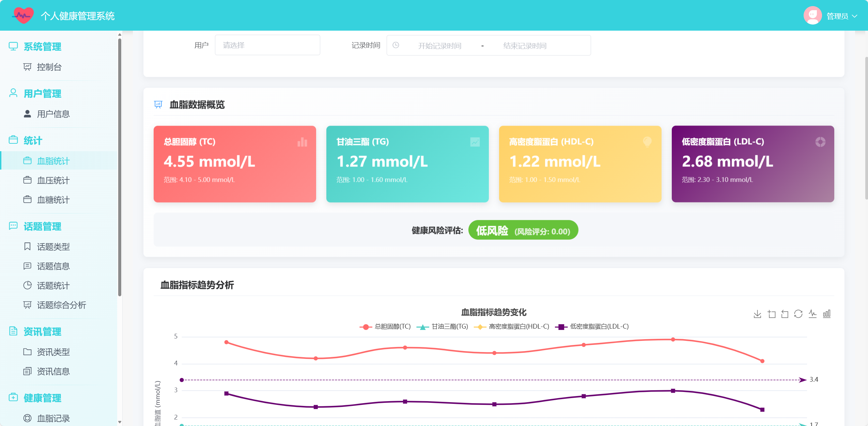Click the 话题管理 chat bubble icon

click(13, 226)
